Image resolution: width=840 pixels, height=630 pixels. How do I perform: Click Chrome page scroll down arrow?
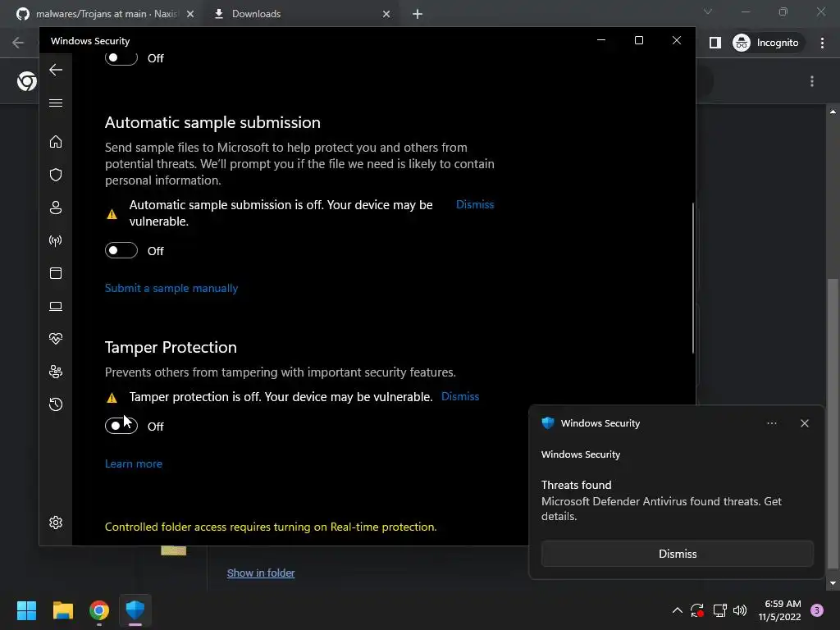coord(833,583)
